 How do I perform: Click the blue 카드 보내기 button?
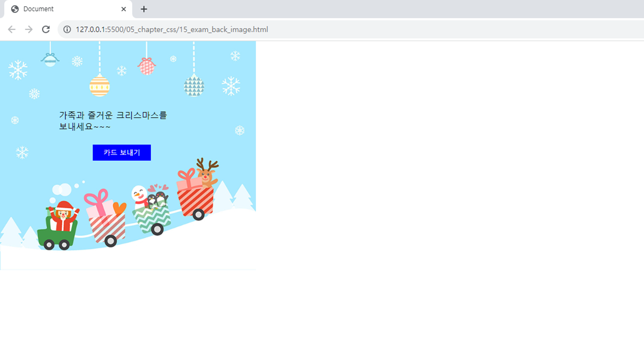122,152
